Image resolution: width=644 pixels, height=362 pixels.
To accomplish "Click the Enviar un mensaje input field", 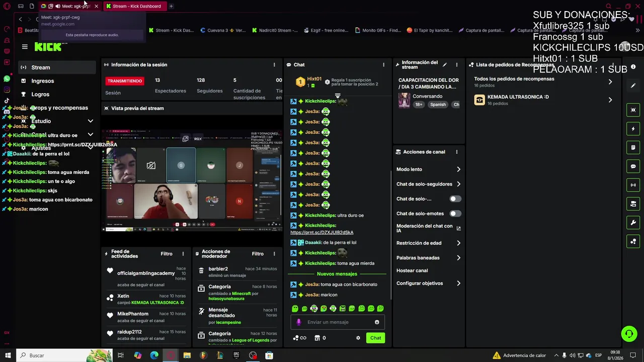I will [338, 322].
